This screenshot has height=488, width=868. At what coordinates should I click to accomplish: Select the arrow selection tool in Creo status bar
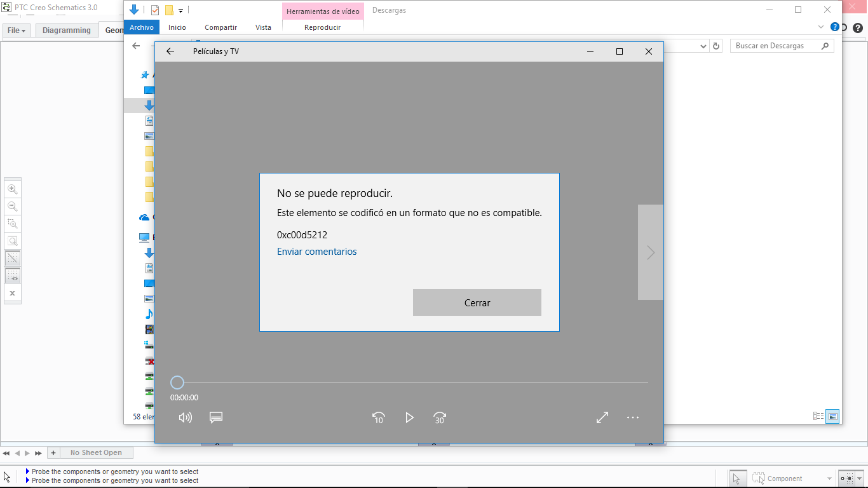[x=736, y=478]
